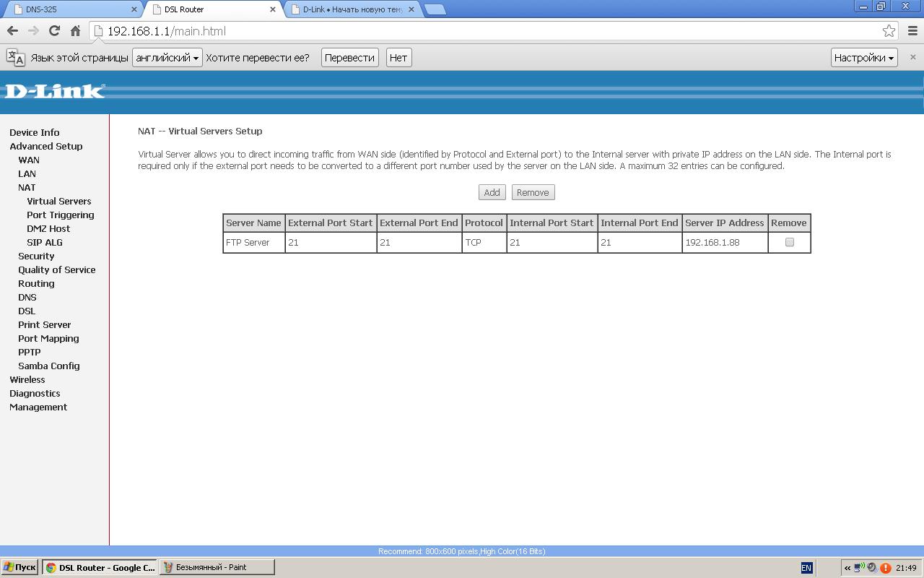The height and width of the screenshot is (578, 924).
Task: Click the 192.168.1.88 server IP cell
Action: click(725, 243)
